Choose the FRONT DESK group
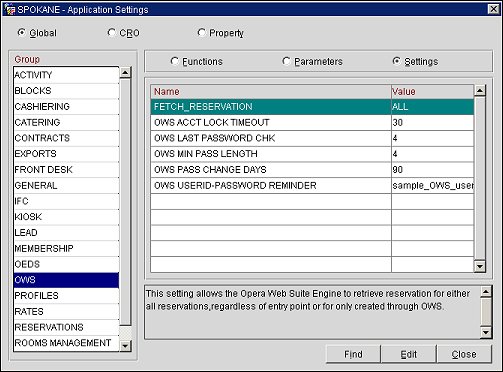The height and width of the screenshot is (372, 503). (x=66, y=169)
